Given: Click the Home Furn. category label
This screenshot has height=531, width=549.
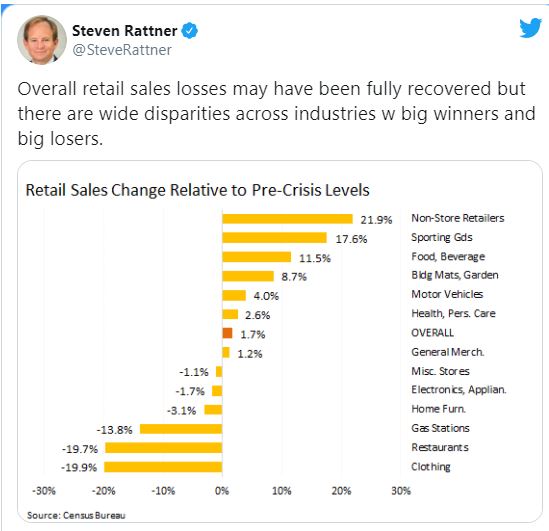Looking at the screenshot, I should [438, 409].
